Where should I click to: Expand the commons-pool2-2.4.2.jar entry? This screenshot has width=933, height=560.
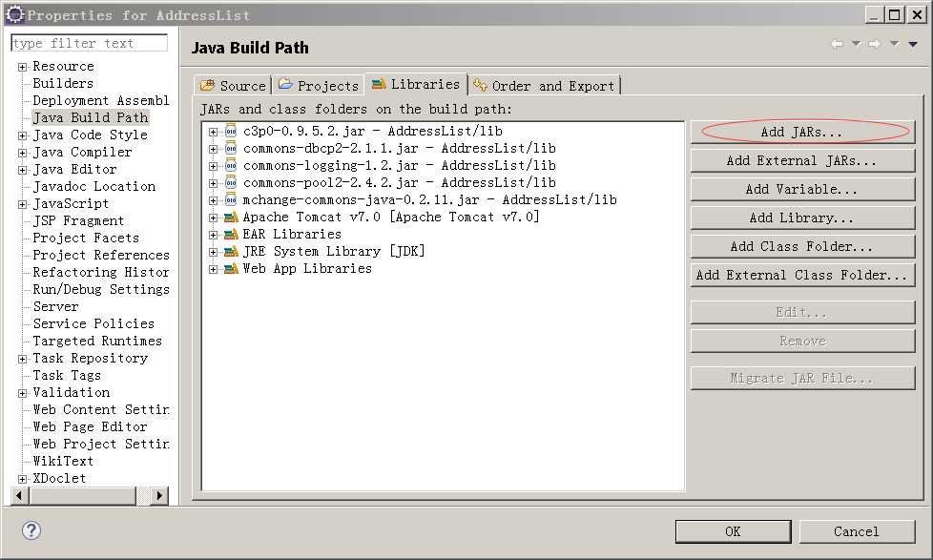point(213,183)
